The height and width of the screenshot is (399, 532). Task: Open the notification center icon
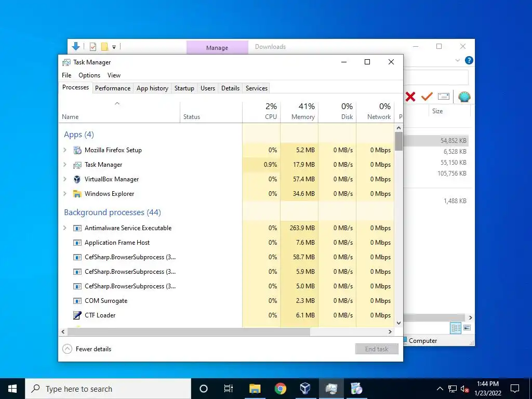515,389
